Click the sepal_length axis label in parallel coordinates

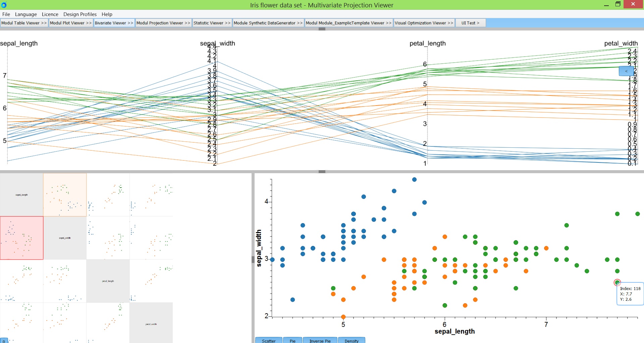tap(19, 44)
